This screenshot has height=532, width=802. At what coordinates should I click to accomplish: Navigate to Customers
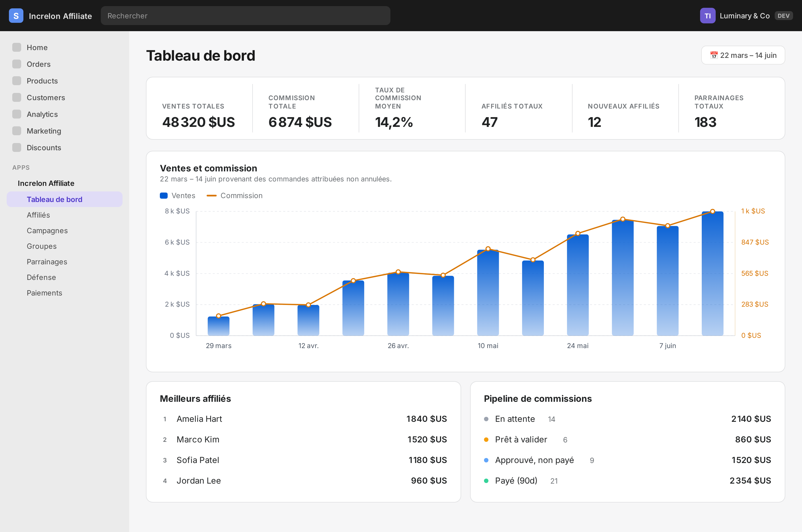click(65, 97)
